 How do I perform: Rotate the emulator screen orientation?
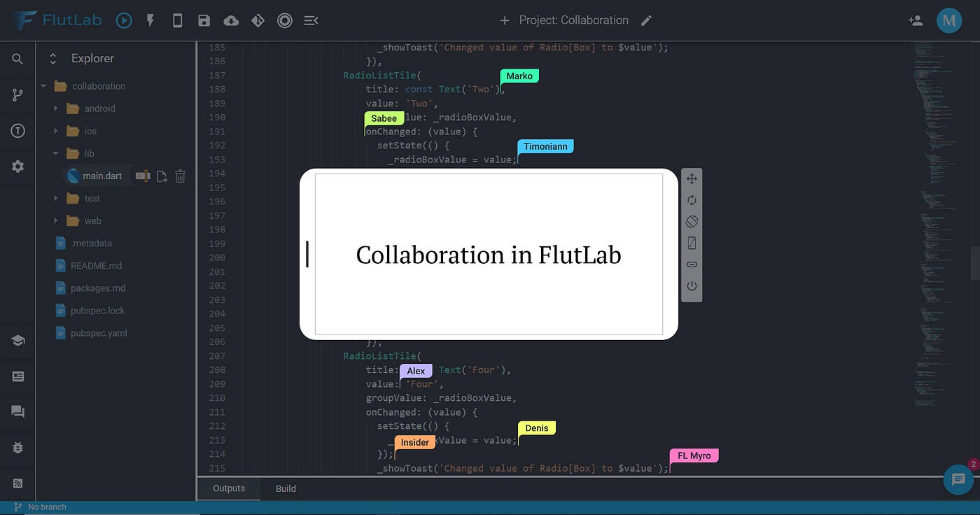pyautogui.click(x=692, y=221)
